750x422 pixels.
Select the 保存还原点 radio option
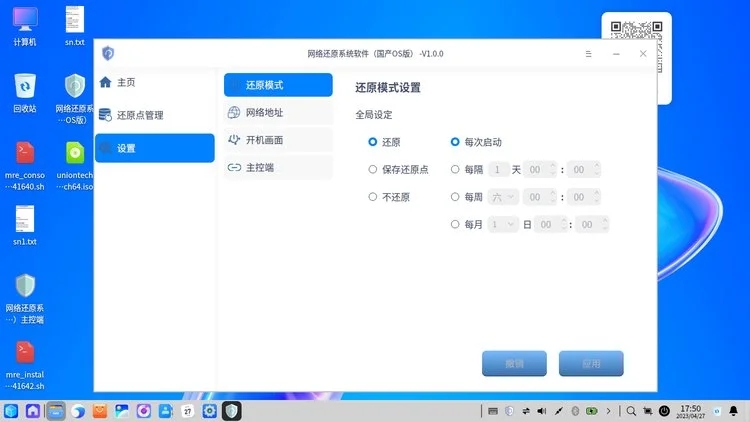click(373, 169)
